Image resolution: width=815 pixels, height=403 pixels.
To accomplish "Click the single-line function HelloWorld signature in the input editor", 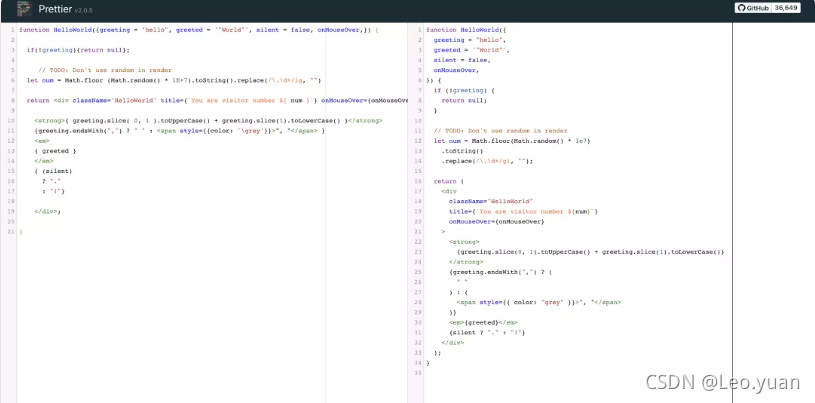I will (199, 30).
